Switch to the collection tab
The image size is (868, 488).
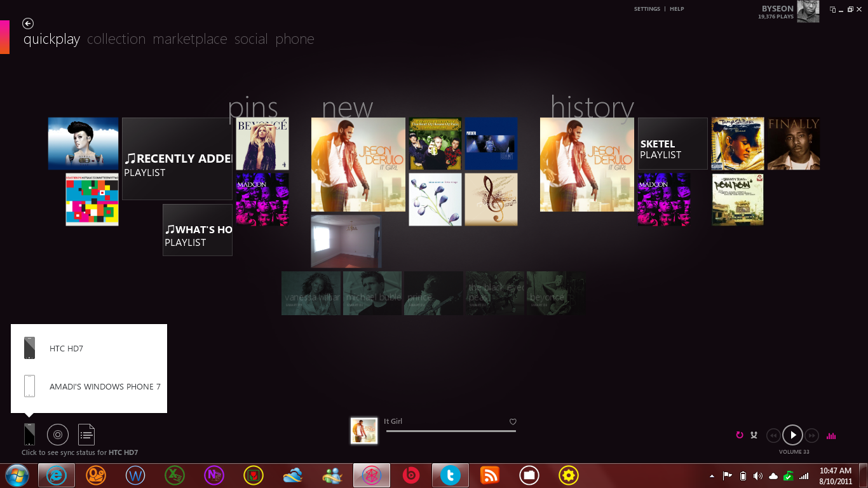point(116,39)
